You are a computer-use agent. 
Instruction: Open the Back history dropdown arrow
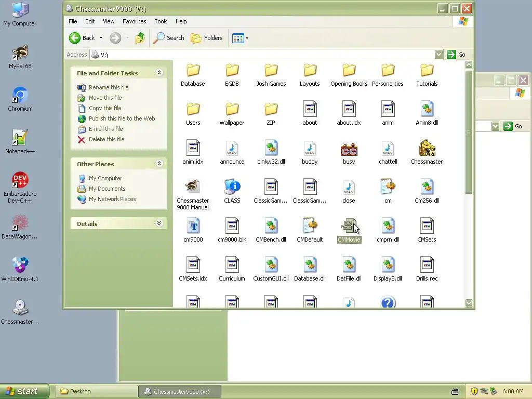[101, 38]
